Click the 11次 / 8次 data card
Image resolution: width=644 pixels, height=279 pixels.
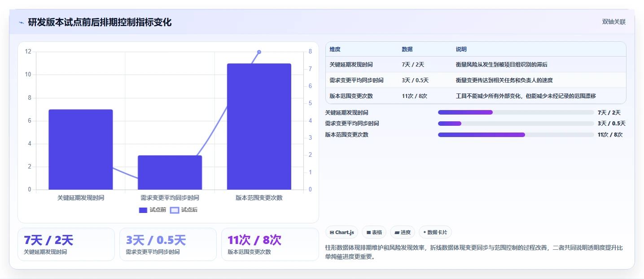tap(270, 244)
